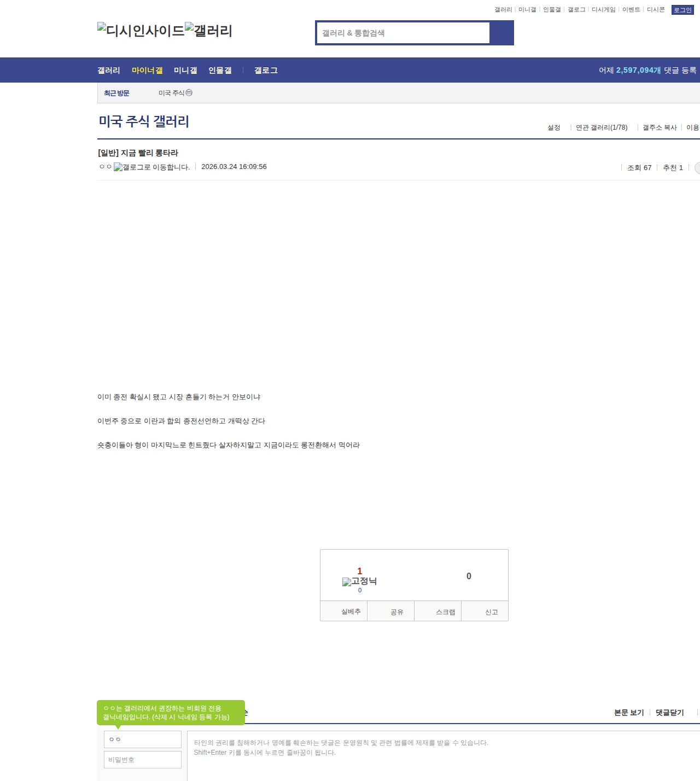
Task: Open the 마이너갤 navigation tab
Action: pos(147,71)
